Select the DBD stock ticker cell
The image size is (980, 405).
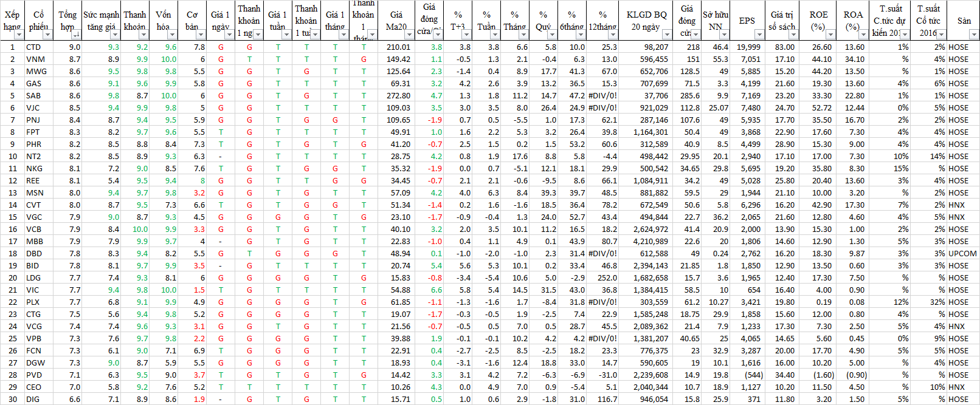click(38, 253)
